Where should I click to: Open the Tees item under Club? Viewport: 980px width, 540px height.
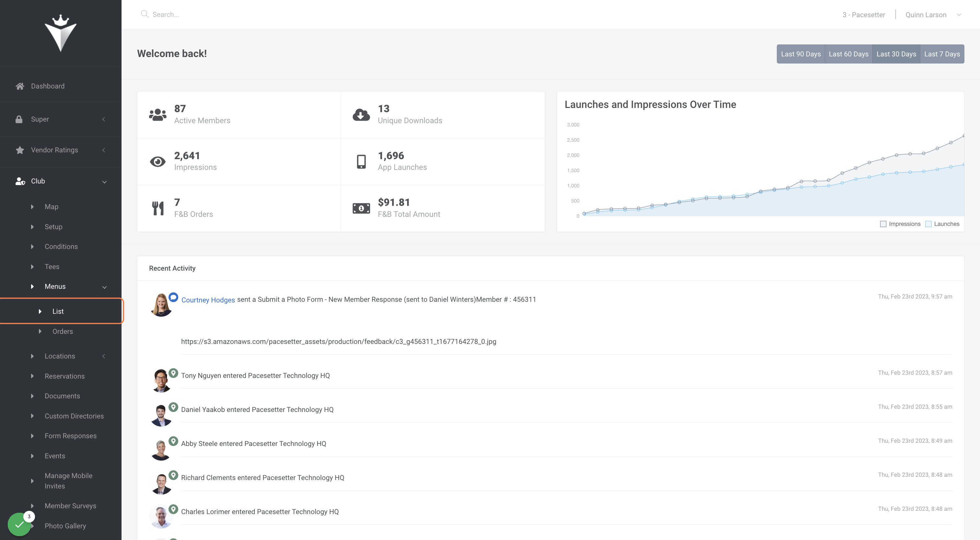click(52, 267)
